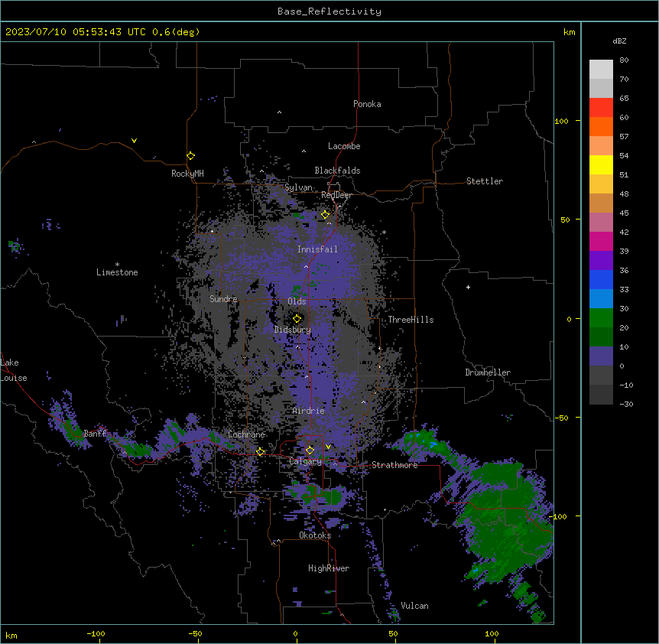Click the magenta 42-39 dBZ legend swatch
659x644 pixels.
pyautogui.click(x=601, y=241)
